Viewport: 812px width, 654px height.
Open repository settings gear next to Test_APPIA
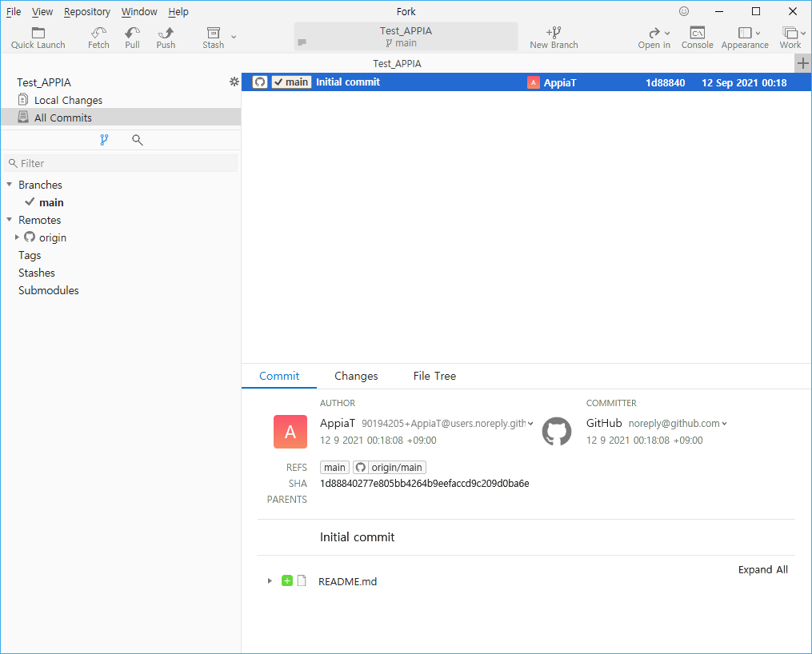pos(234,82)
